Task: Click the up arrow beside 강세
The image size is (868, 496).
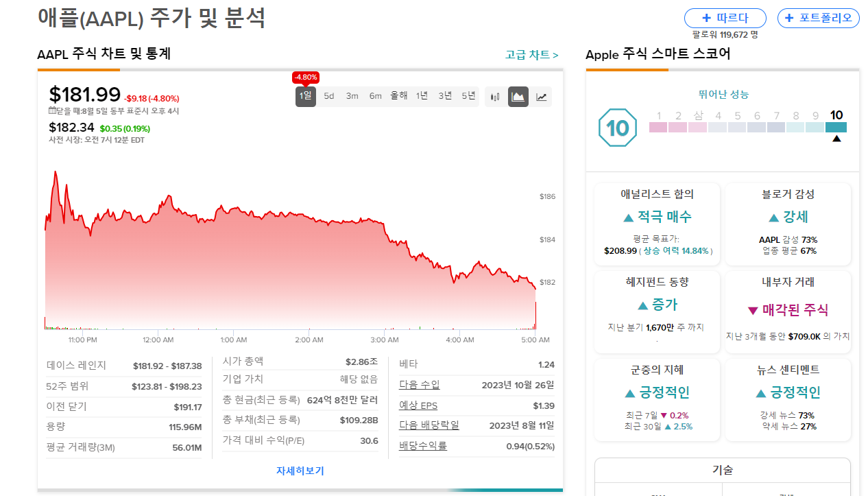Action: 773,217
